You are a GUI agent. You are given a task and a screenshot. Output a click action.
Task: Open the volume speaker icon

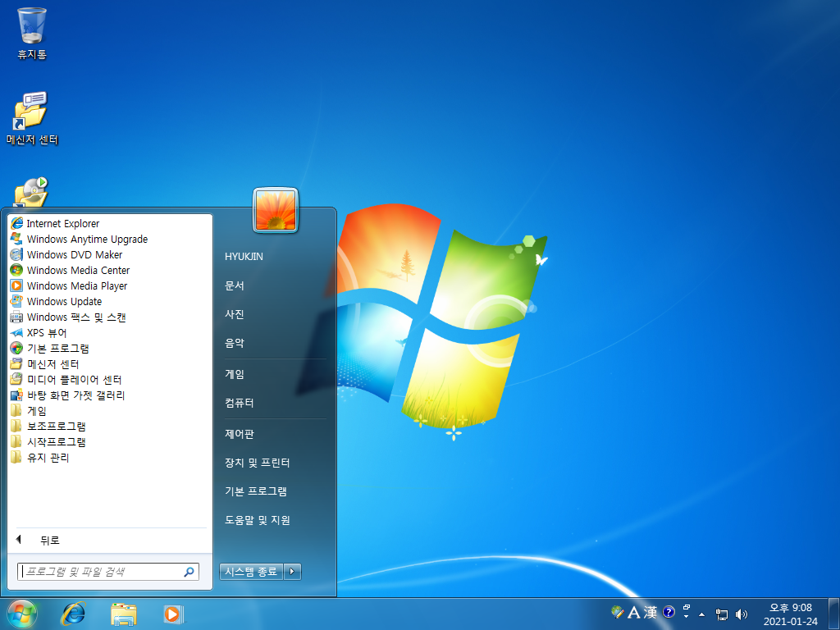pos(742,614)
